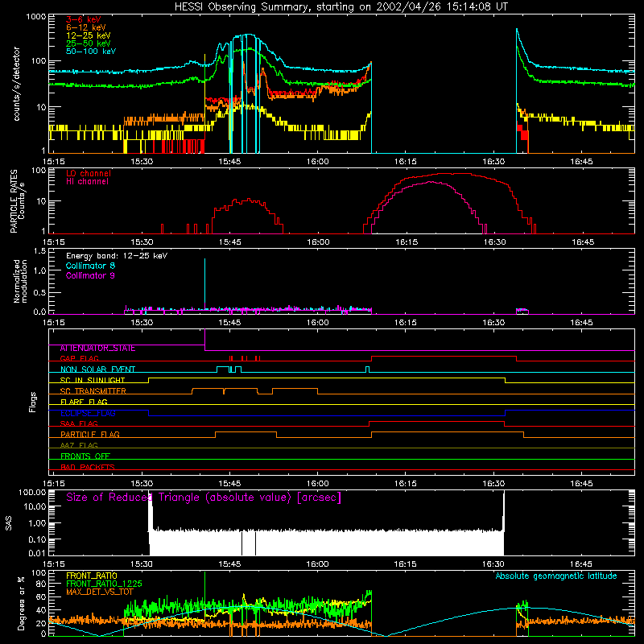
Task: Click the FRONTS_OFF flag label
Action: [x=85, y=456]
